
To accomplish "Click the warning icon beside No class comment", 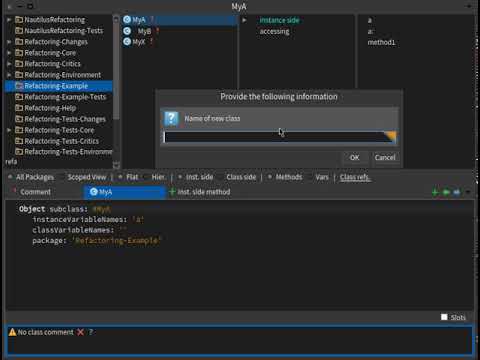I will coord(12,332).
